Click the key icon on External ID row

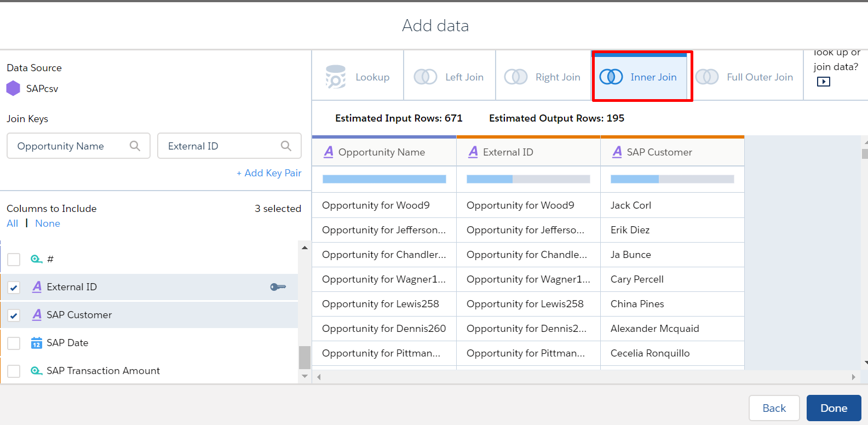coord(278,287)
